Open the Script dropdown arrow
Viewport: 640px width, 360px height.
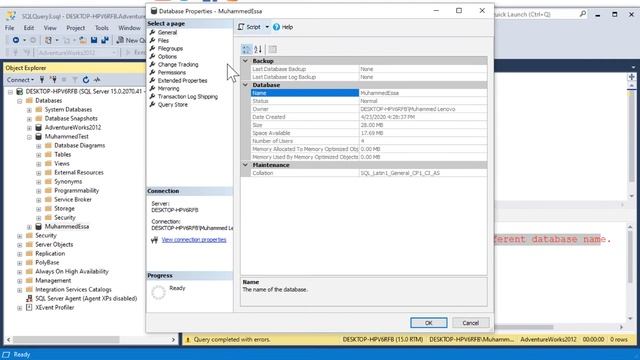point(267,27)
